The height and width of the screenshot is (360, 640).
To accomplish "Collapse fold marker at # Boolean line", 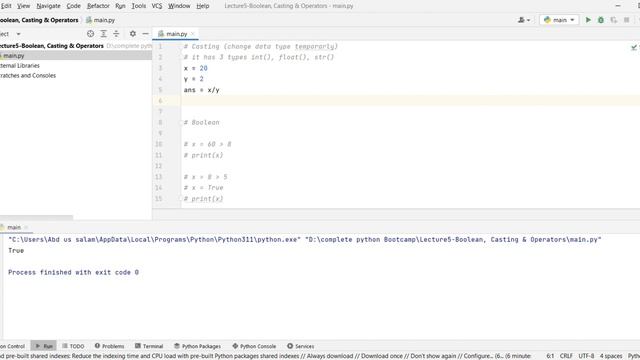I will (181, 122).
